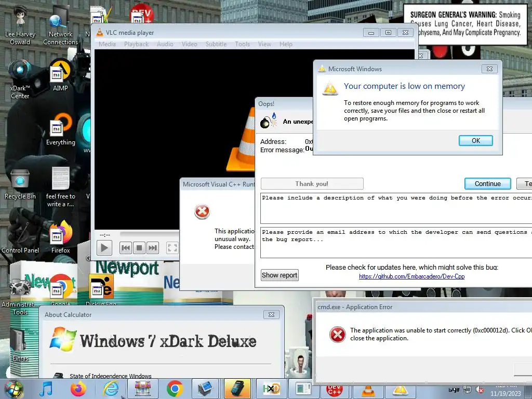The image size is (532, 399).
Task: Click the network tray icon
Action: click(x=467, y=390)
